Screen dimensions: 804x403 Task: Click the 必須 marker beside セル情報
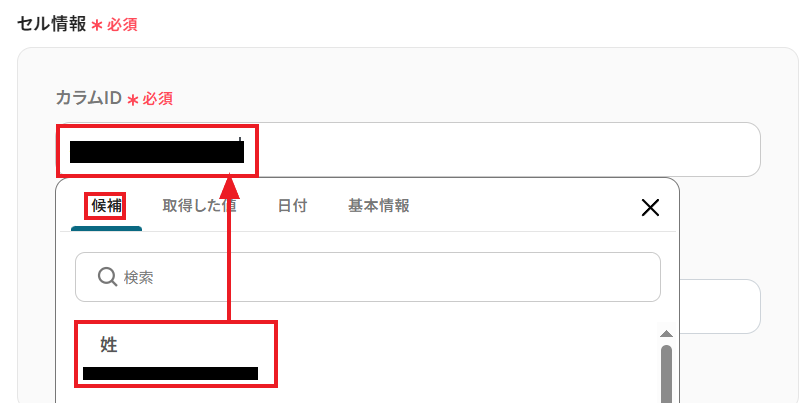tap(122, 25)
